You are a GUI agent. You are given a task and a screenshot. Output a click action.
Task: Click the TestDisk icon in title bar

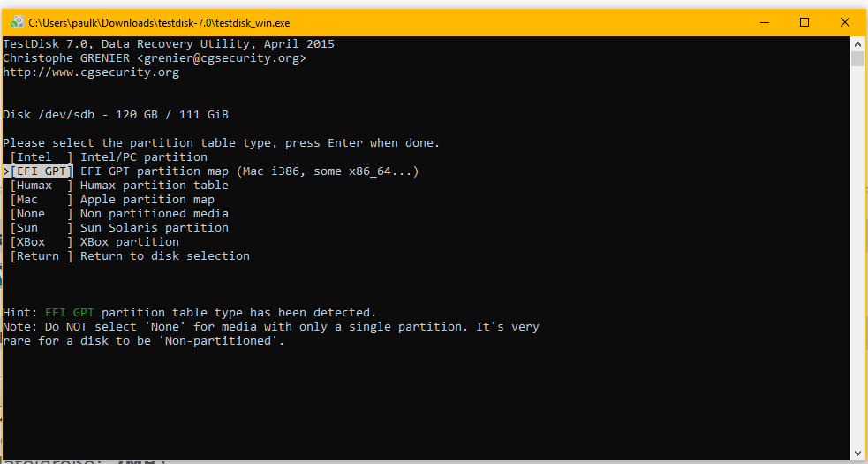(17, 22)
